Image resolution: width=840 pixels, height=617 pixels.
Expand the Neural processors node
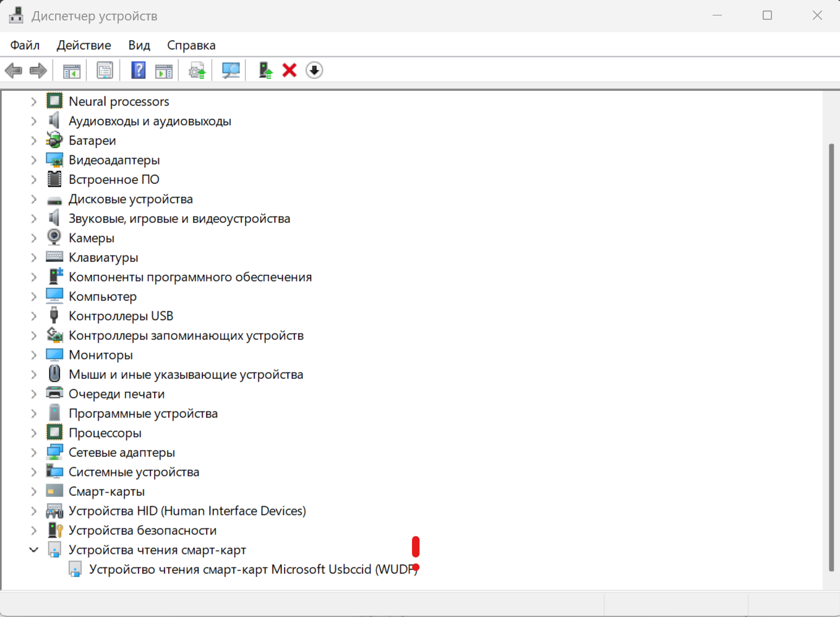(34, 101)
